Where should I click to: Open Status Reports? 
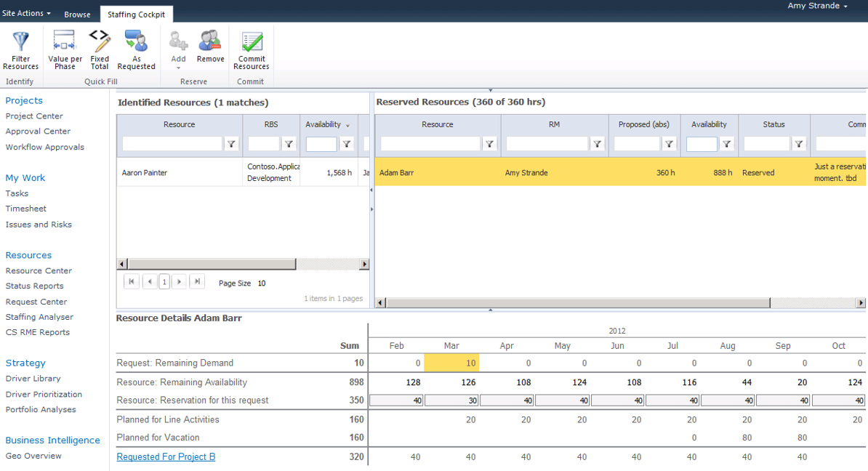click(x=34, y=286)
